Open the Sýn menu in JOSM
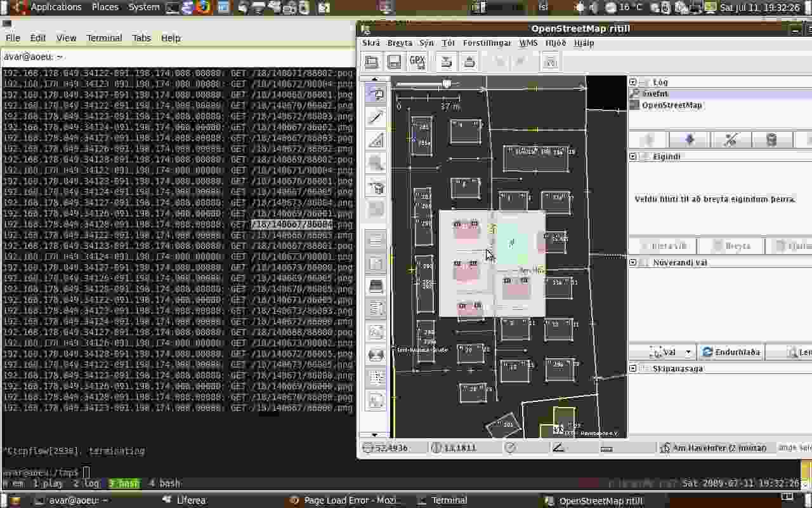The width and height of the screenshot is (812, 508). tap(427, 43)
